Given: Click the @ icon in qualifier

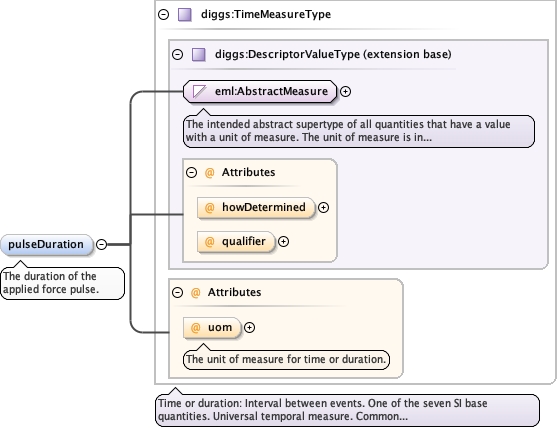Looking at the screenshot, I should [210, 242].
